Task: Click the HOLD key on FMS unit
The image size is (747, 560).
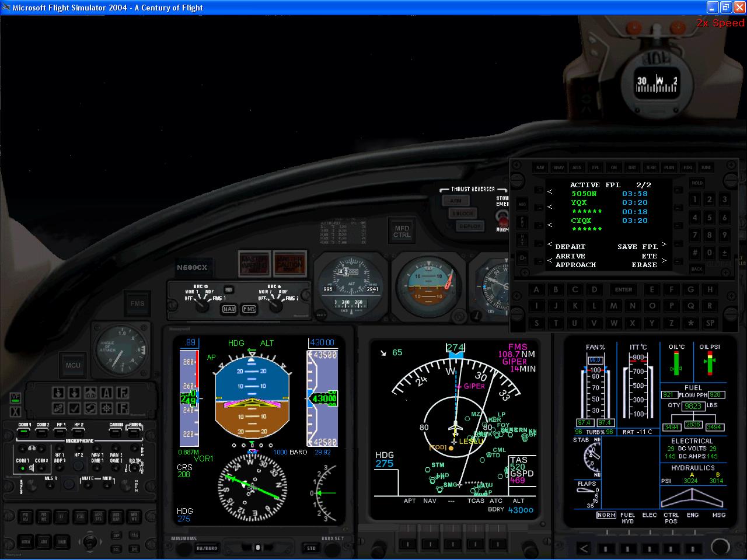Action: point(697,183)
